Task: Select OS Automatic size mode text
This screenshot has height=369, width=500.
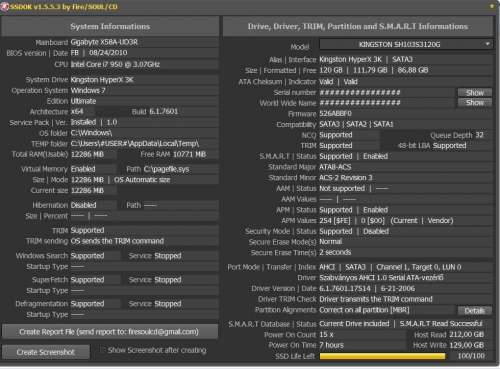Action: pos(142,180)
